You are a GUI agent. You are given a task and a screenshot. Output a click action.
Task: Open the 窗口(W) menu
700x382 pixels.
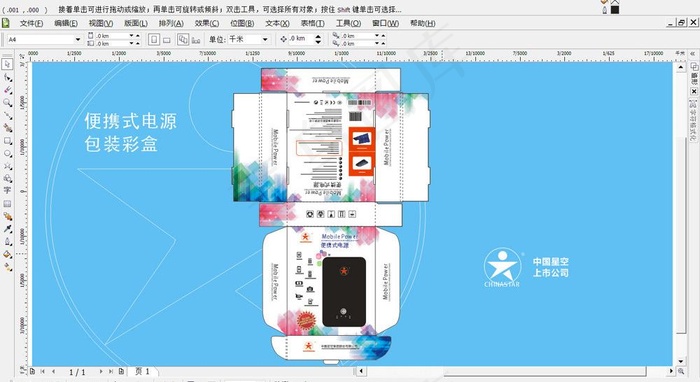pos(385,23)
